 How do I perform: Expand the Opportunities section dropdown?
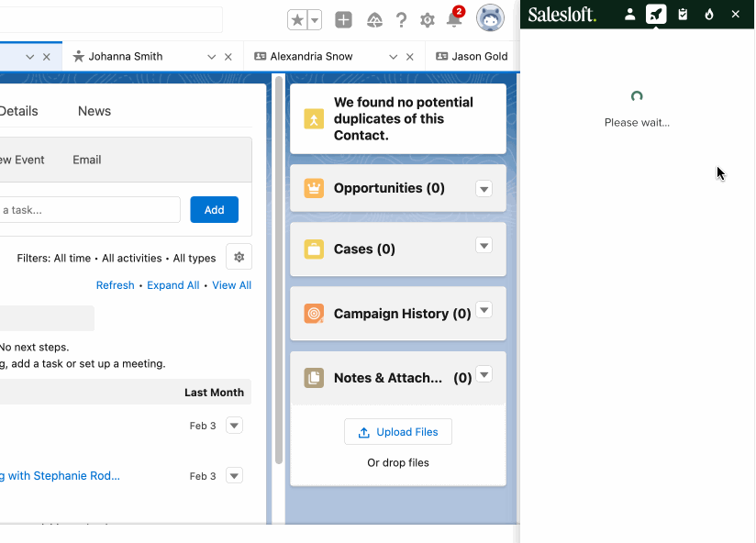coord(484,189)
